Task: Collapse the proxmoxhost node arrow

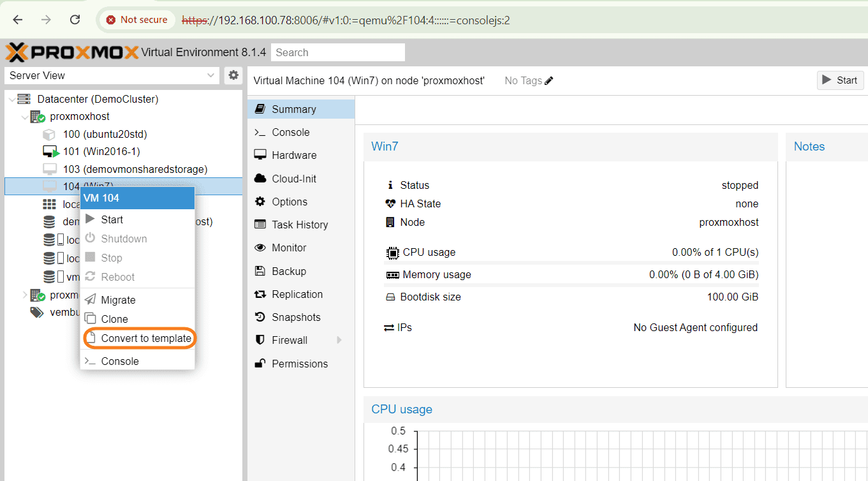Action: 25,117
